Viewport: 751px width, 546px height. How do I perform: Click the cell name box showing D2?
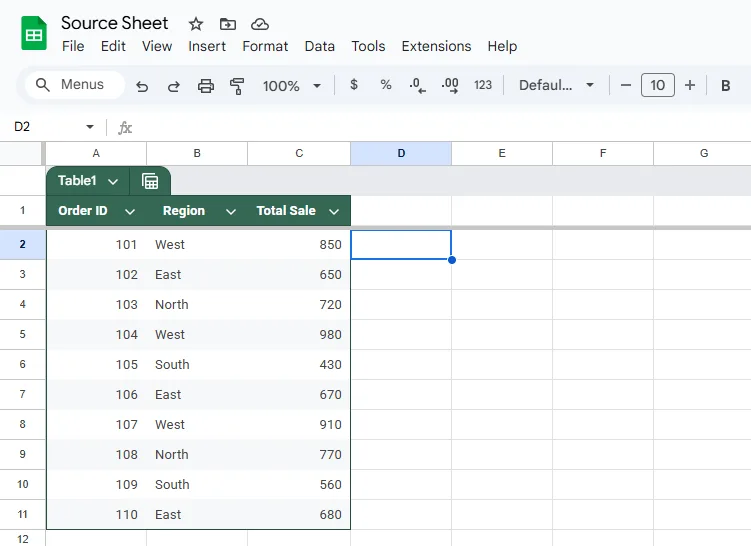click(x=53, y=127)
